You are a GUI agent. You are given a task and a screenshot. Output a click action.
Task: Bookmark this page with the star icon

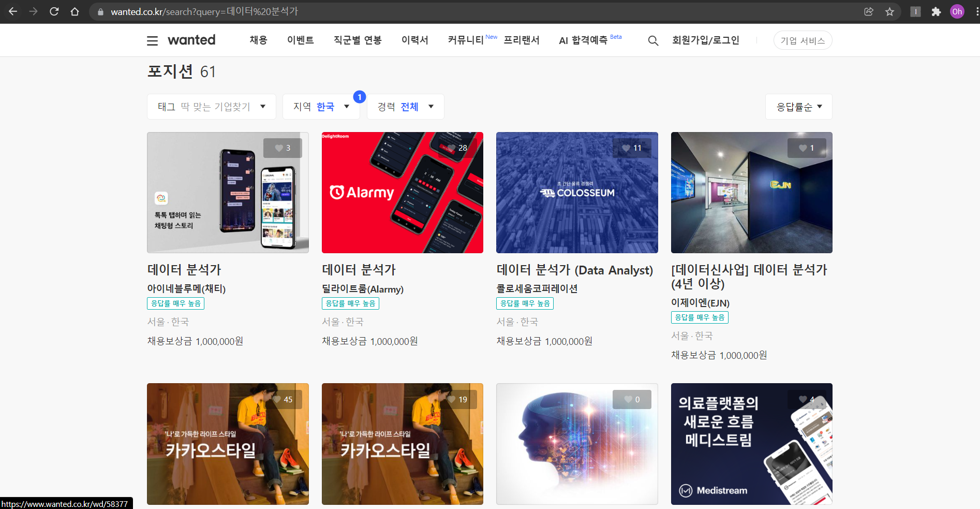(x=889, y=11)
